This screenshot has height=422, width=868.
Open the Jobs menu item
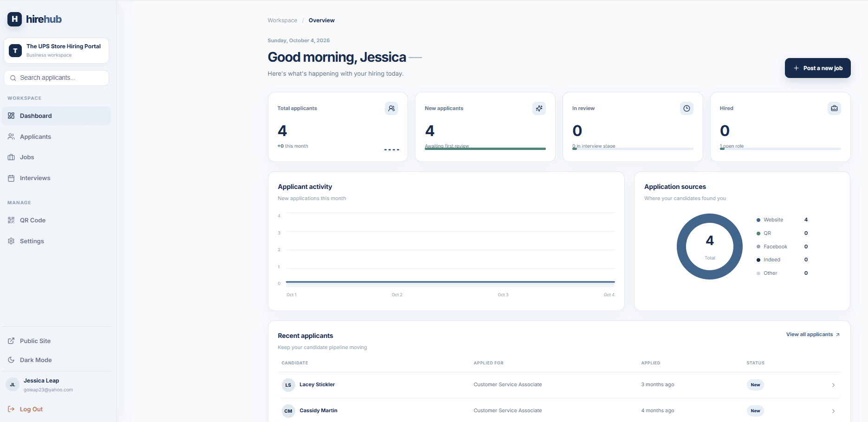tap(56, 157)
